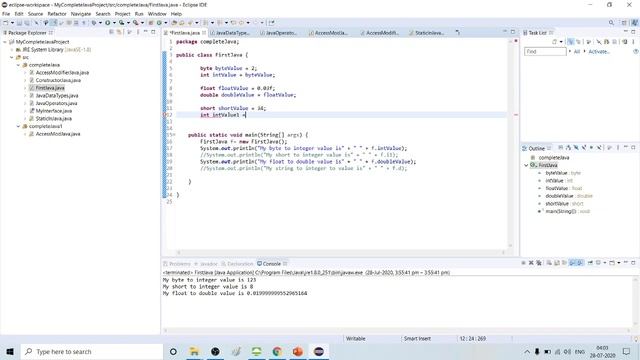Click the green Run button in the toolbar
The width and height of the screenshot is (640, 360).
coord(108,23)
